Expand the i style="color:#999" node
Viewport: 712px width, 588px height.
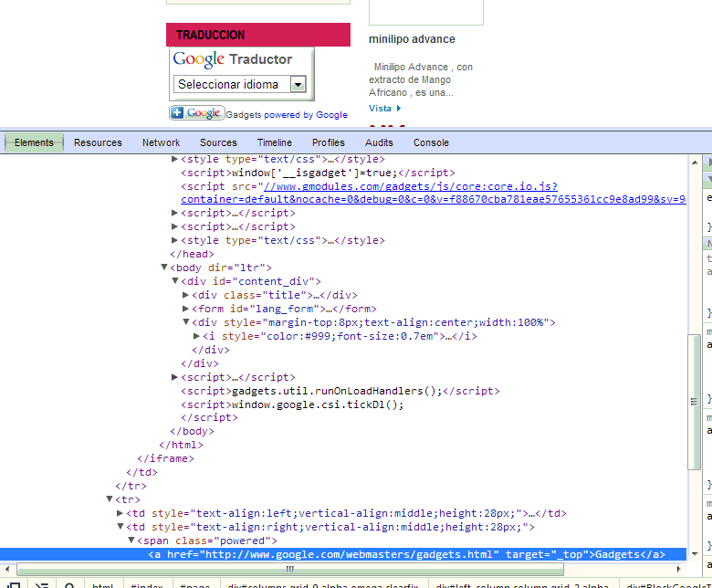tap(196, 336)
